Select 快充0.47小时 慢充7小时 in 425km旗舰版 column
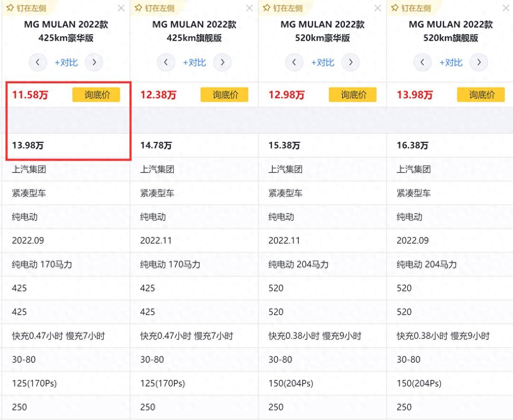This screenshot has width=513, height=420. (187, 336)
